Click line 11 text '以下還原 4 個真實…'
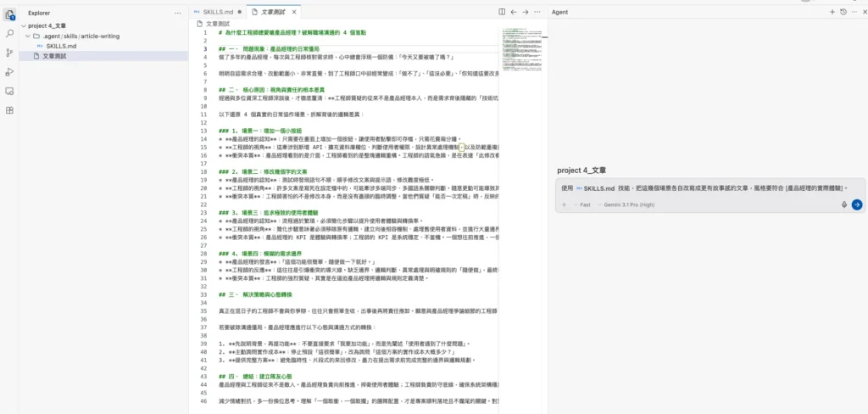Image resolution: width=868 pixels, height=414 pixels. pos(292,115)
